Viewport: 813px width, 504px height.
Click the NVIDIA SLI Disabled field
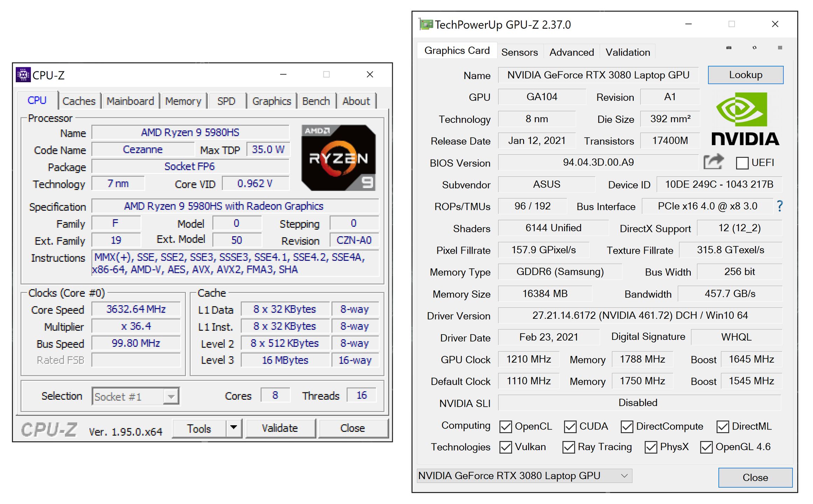pyautogui.click(x=639, y=403)
